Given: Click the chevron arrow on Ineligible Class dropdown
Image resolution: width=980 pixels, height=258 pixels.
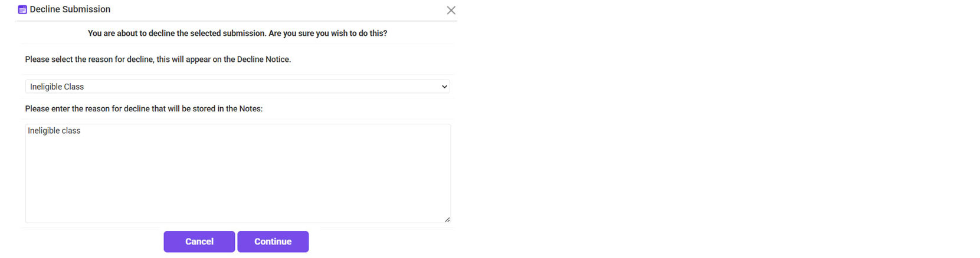Looking at the screenshot, I should pyautogui.click(x=444, y=87).
